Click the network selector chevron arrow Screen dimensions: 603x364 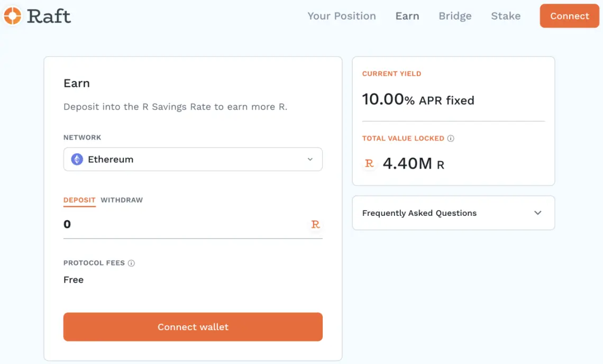310,159
